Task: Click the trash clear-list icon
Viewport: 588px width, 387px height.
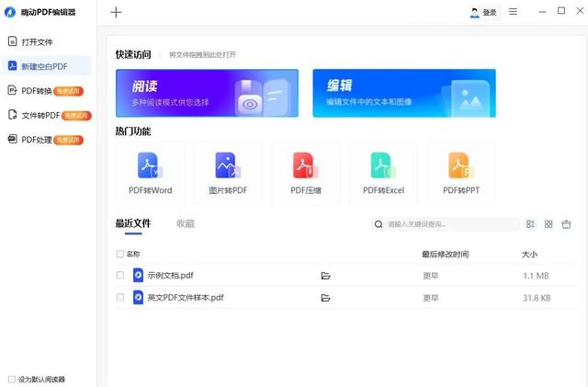Action: (566, 224)
